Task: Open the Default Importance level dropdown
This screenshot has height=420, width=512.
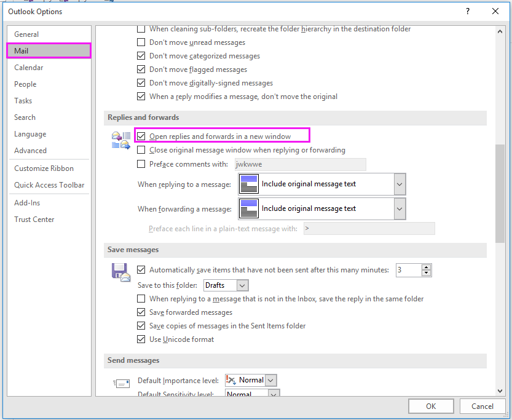Action: [x=270, y=380]
